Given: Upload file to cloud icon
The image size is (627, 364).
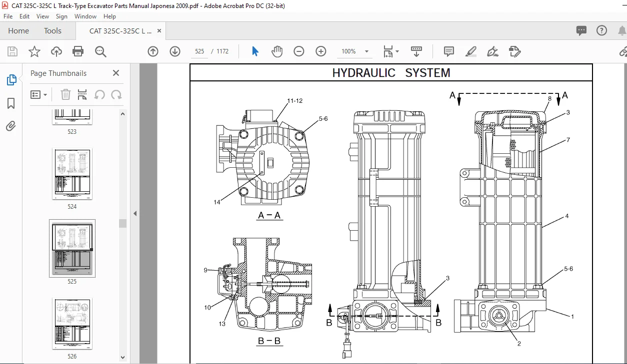Looking at the screenshot, I should point(56,51).
